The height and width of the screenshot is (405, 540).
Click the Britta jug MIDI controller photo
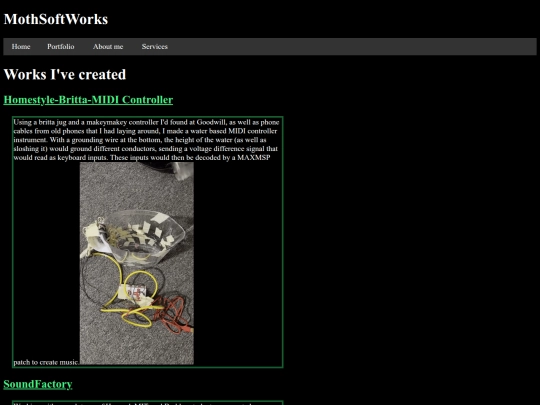pos(137,263)
